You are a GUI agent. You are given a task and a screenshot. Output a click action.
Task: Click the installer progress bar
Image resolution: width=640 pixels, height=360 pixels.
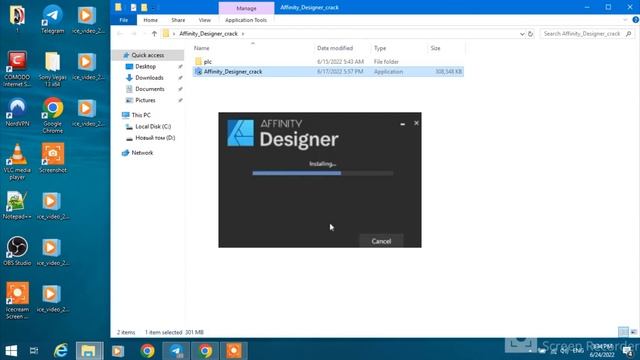tap(323, 173)
